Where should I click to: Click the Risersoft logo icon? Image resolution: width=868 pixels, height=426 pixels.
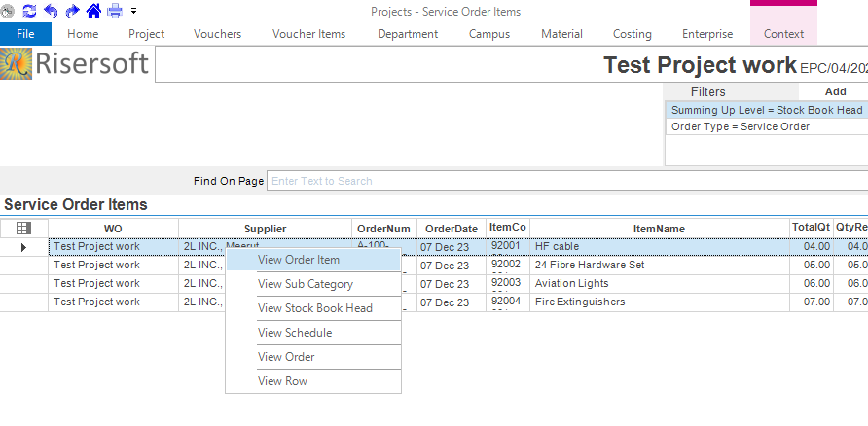pyautogui.click(x=18, y=64)
